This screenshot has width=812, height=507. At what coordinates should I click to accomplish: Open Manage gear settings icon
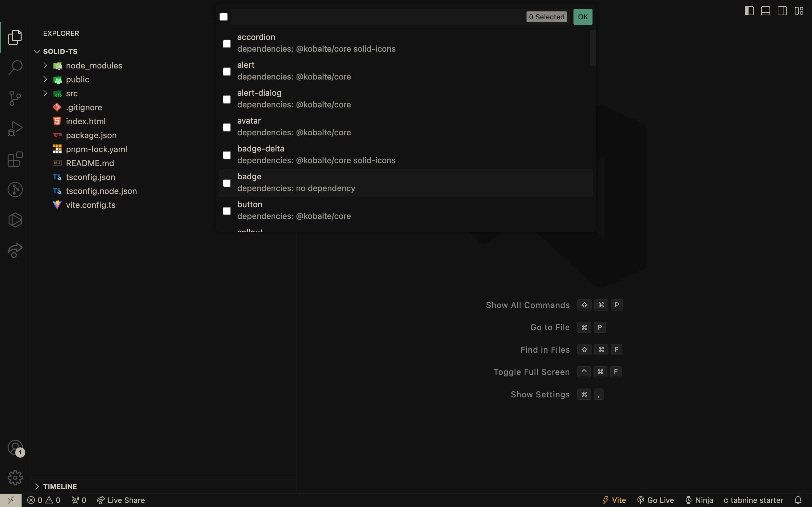15,478
